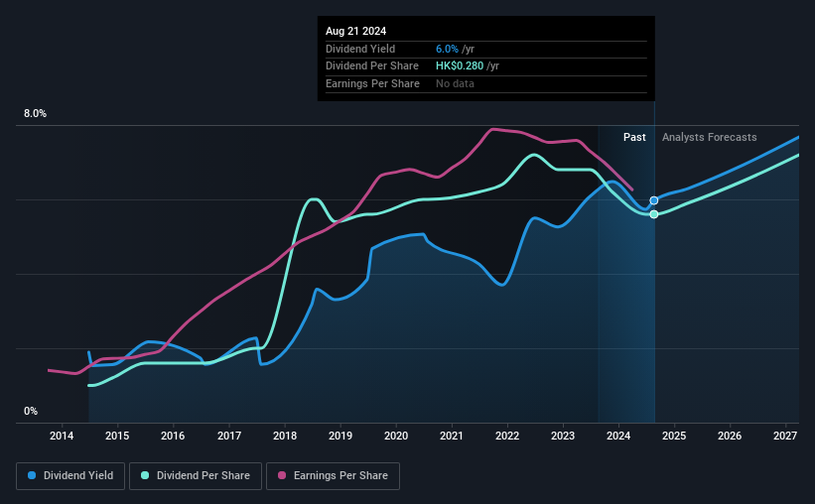This screenshot has height=504, width=815.
Task: Click the teal dot in the Dividend Per Share legend
Action: click(146, 476)
